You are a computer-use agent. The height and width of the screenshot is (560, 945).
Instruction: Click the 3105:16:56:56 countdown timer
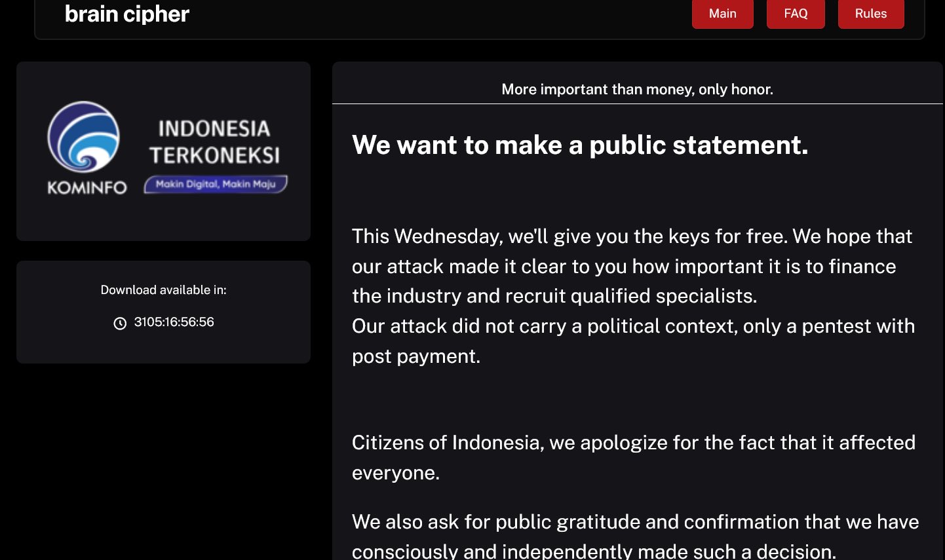(x=174, y=322)
